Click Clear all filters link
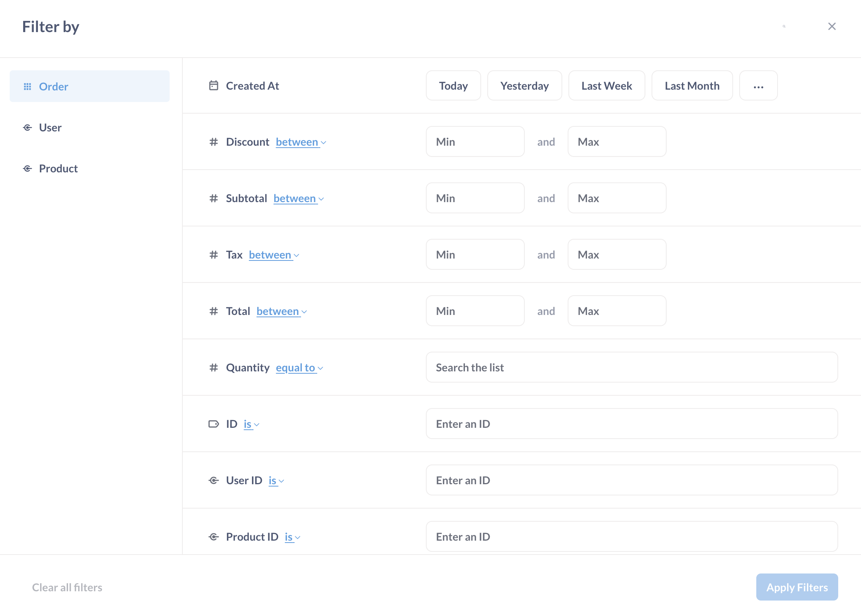861x616 pixels. pyautogui.click(x=66, y=587)
